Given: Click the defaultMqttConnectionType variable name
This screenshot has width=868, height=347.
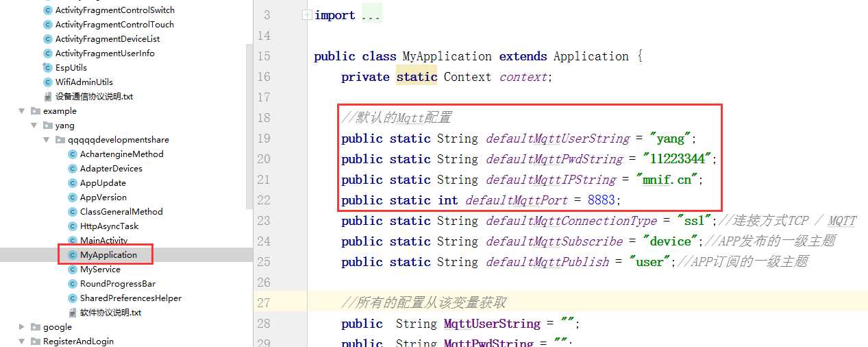Looking at the screenshot, I should (x=571, y=221).
